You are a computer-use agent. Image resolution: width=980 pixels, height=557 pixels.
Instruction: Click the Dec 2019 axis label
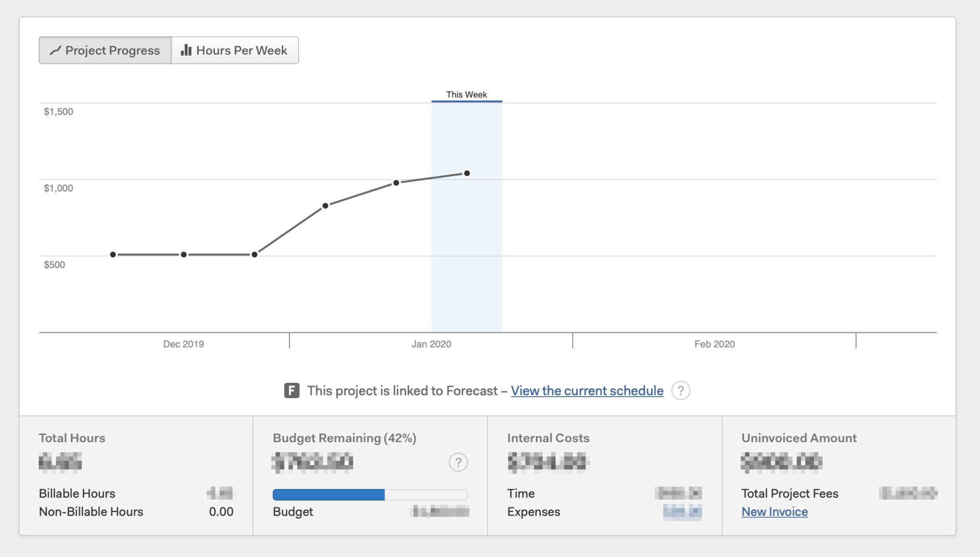183,344
